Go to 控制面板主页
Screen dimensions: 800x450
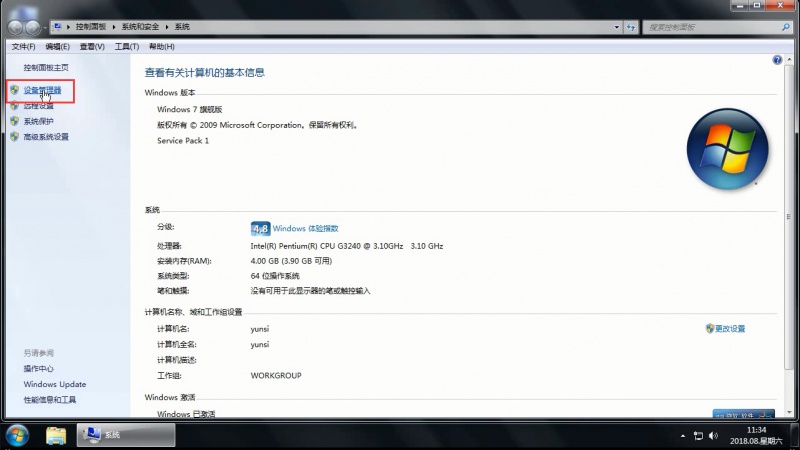pos(46,67)
